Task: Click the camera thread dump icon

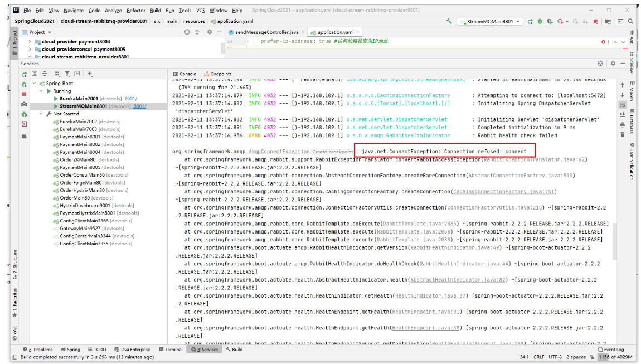Action: tap(24, 104)
